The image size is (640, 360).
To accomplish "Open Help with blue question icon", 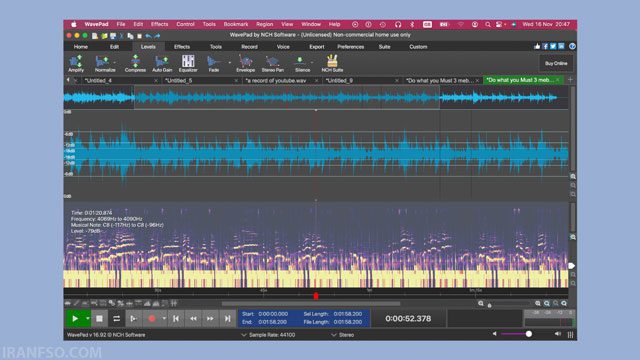I will point(572,47).
